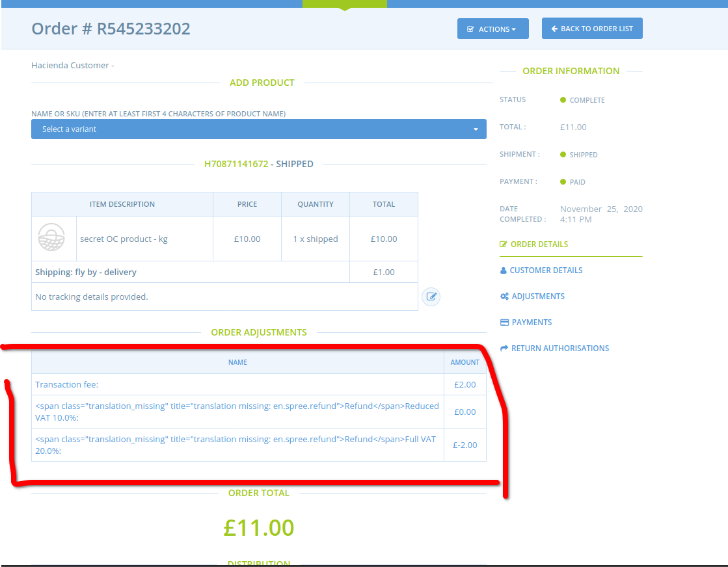Click the Payments credit card icon

[504, 323]
